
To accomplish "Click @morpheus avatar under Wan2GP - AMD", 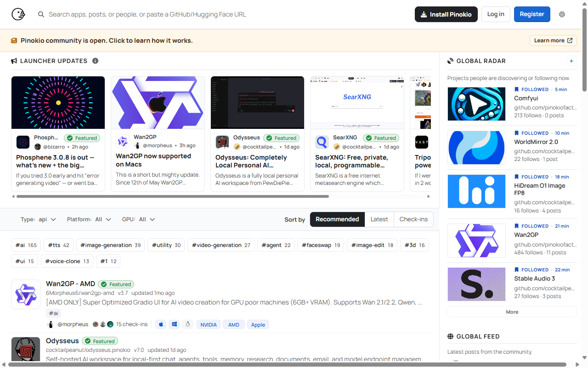I will tap(51, 324).
